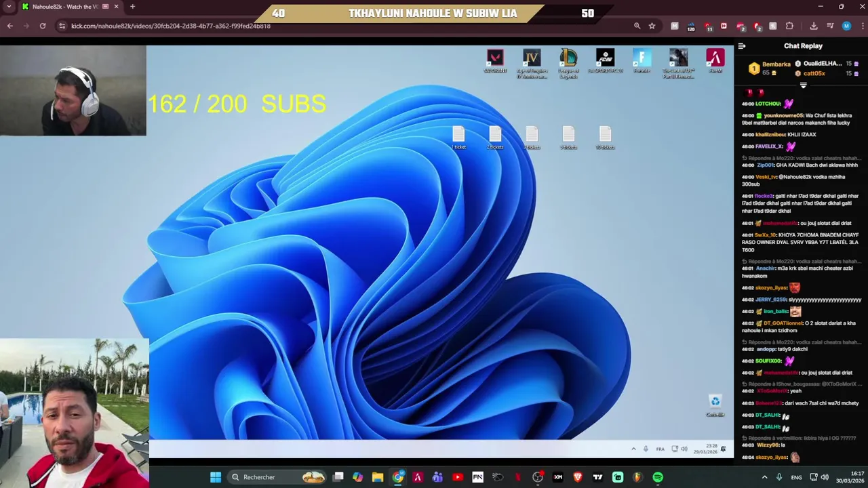Open Bembarka's profile in the leaderboard
868x488 pixels.
776,64
